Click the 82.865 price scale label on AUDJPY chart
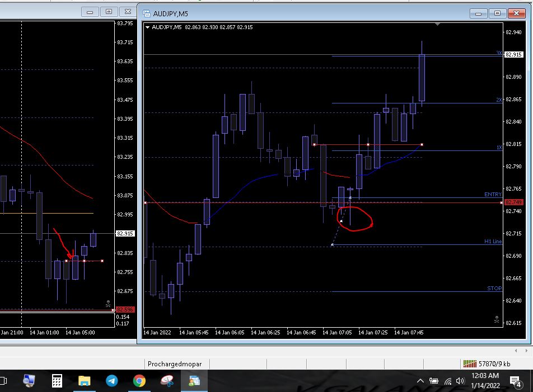 tap(513, 100)
